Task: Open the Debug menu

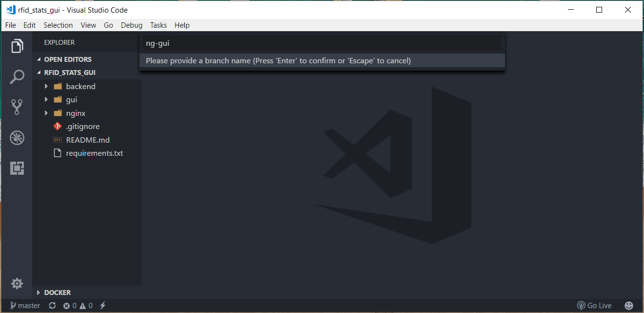Action: point(132,25)
